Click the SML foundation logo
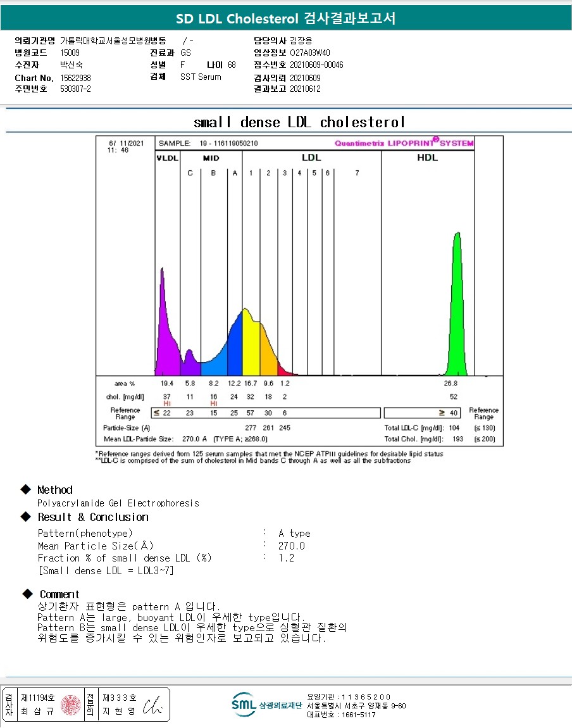Screen dimensions: 572x728 click(266, 705)
